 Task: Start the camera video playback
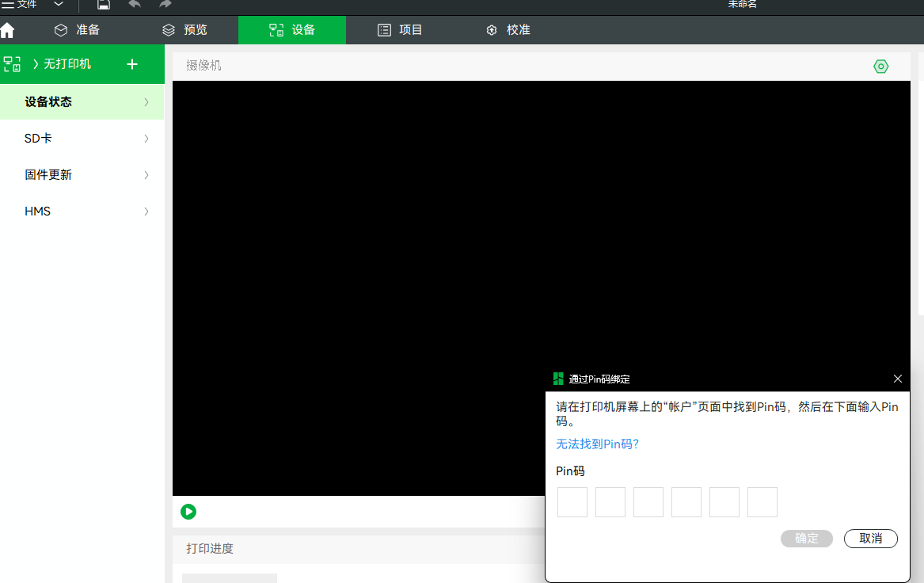click(188, 512)
